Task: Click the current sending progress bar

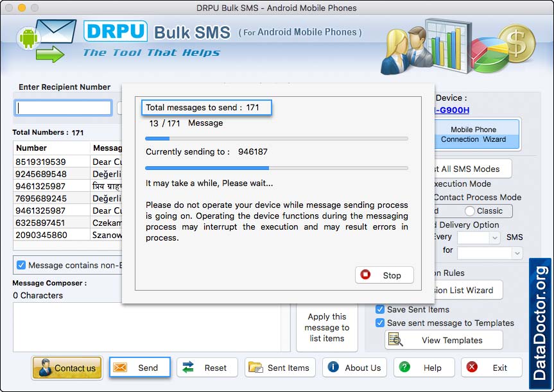Action: [277, 168]
